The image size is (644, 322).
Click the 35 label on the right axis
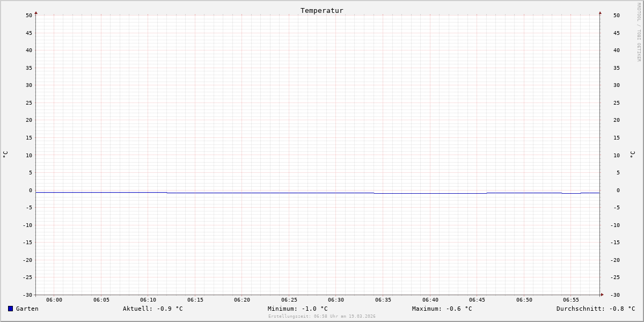(x=617, y=68)
